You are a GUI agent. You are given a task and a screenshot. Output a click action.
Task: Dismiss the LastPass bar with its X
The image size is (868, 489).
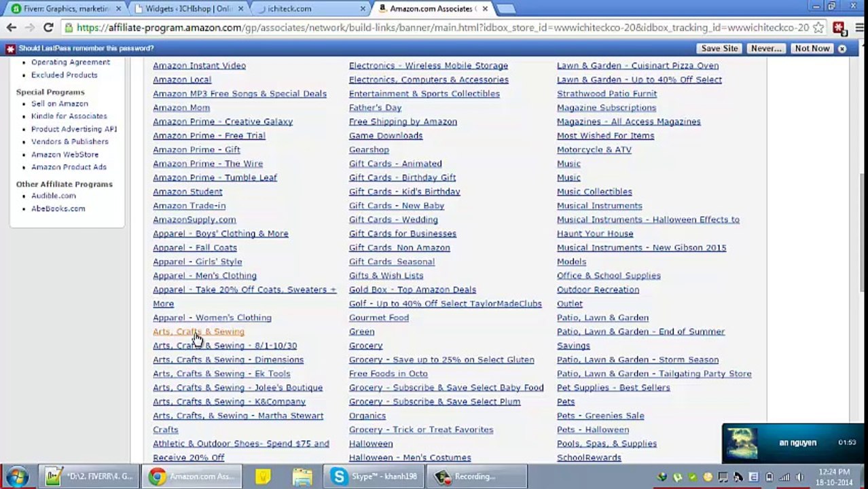842,48
